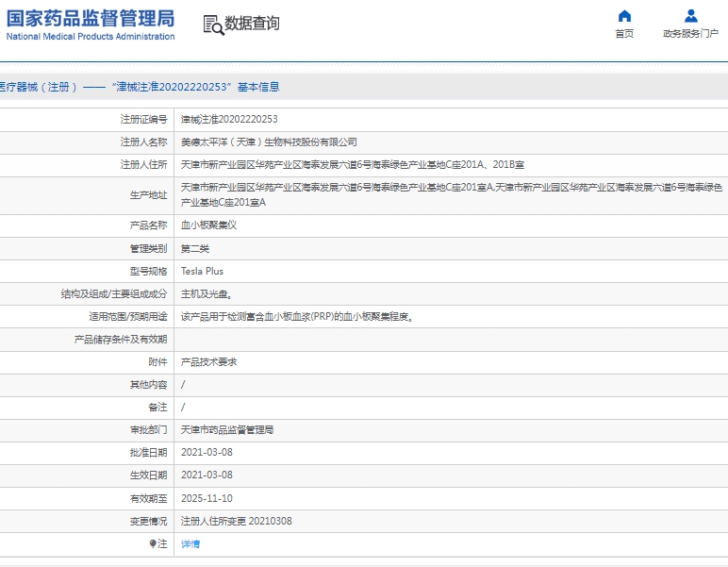The image size is (728, 567).
Task: Select registration number value 津械注准20202220253
Action: point(229,120)
